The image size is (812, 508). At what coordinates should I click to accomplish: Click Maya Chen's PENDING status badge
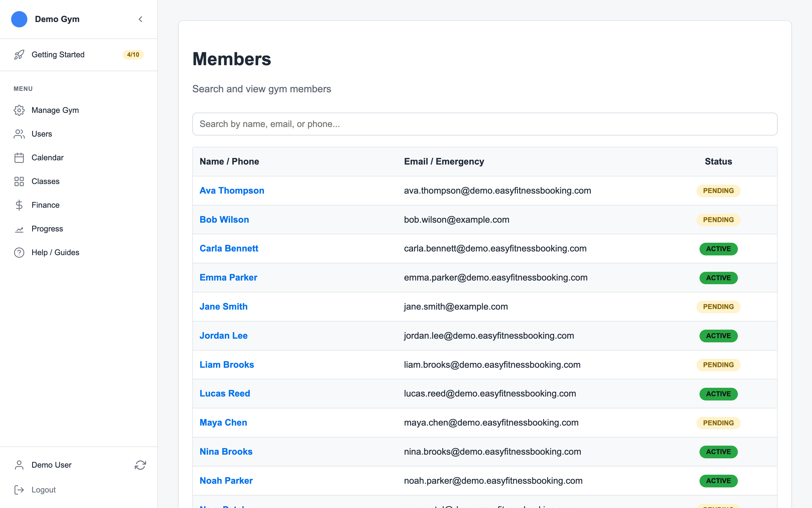(x=718, y=423)
